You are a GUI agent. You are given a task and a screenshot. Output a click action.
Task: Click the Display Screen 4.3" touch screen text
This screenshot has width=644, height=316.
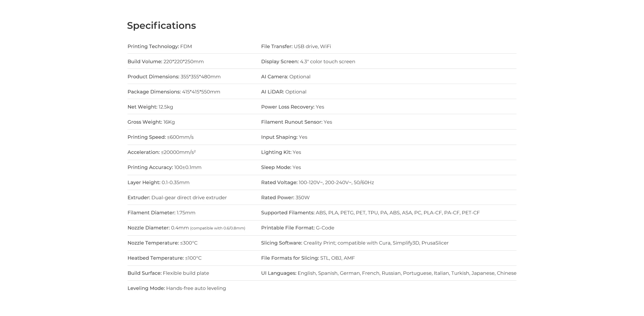308,62
